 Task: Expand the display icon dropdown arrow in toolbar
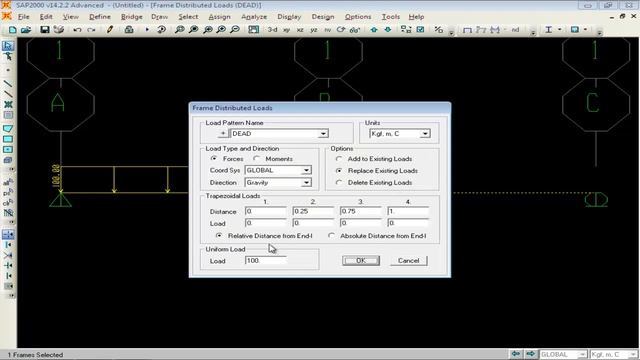point(585,30)
